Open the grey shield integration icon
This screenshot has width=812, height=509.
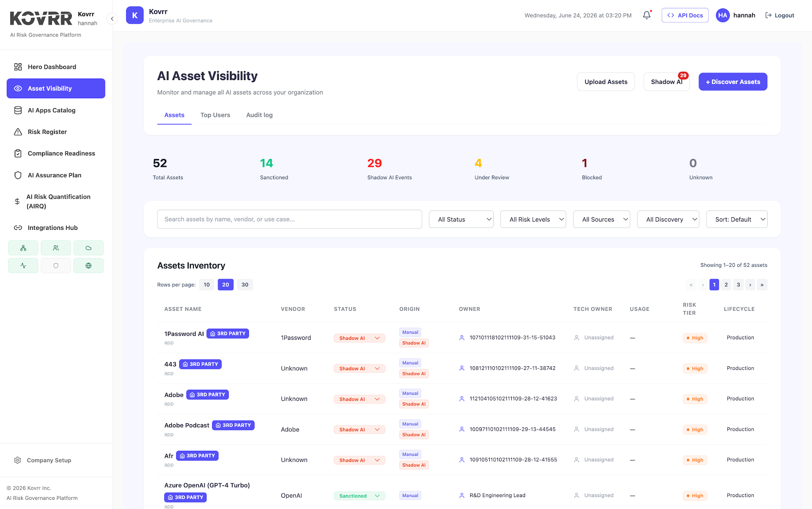(x=56, y=266)
